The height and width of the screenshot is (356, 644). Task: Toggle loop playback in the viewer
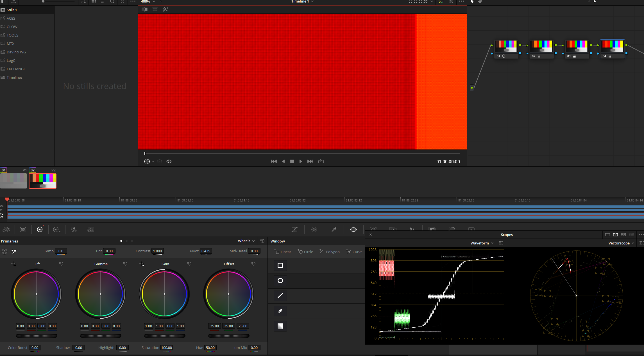coord(321,161)
